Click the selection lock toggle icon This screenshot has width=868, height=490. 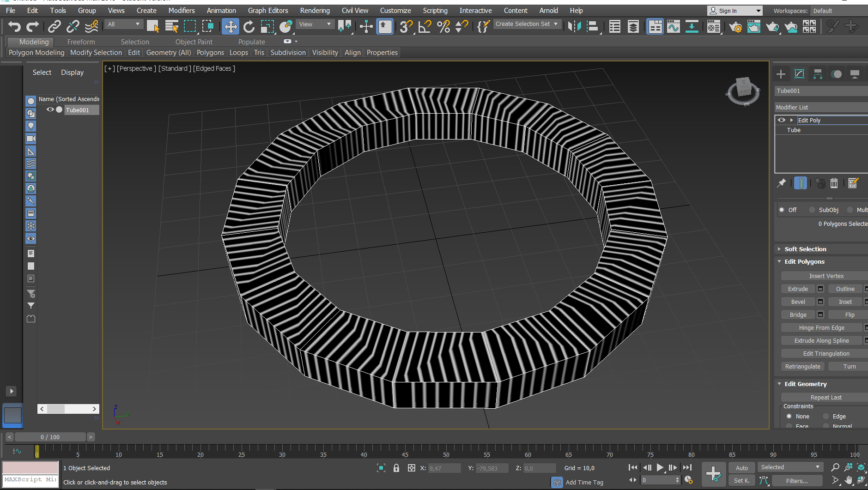coord(396,468)
